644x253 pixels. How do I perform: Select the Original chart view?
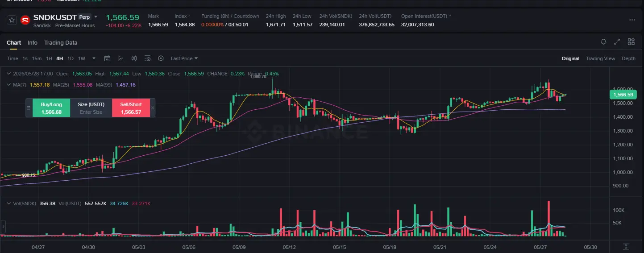[x=570, y=58]
